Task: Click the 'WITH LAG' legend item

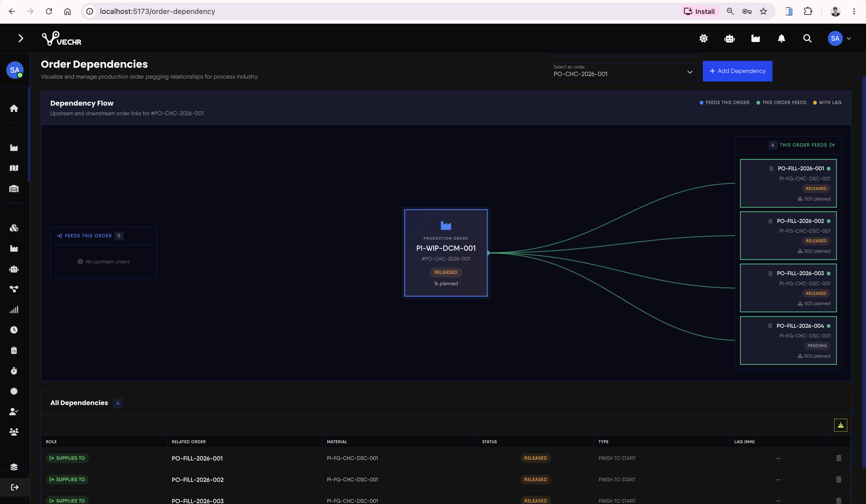Action: (x=827, y=102)
